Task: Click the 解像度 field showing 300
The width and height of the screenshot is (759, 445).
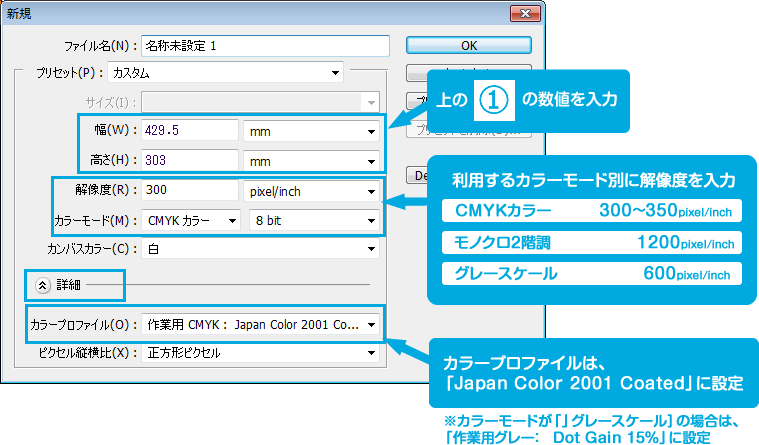Action: coord(189,190)
